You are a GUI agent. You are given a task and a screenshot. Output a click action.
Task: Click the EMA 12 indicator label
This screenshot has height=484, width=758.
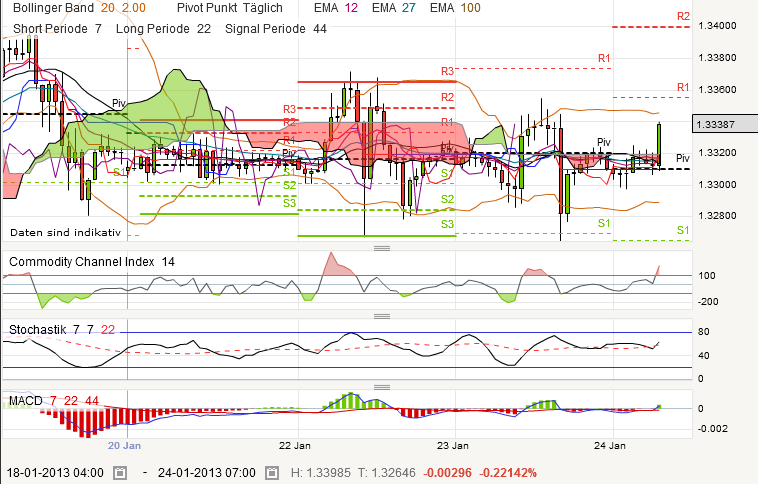point(336,8)
